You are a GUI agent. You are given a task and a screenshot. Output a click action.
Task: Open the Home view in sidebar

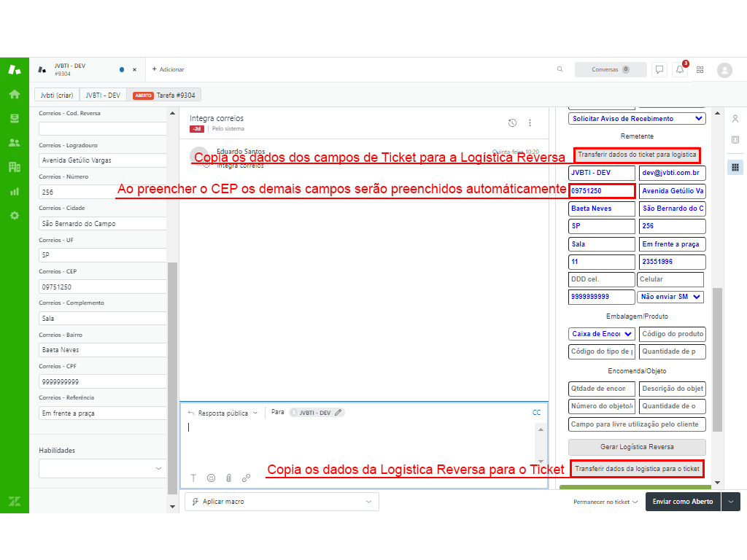click(14, 94)
